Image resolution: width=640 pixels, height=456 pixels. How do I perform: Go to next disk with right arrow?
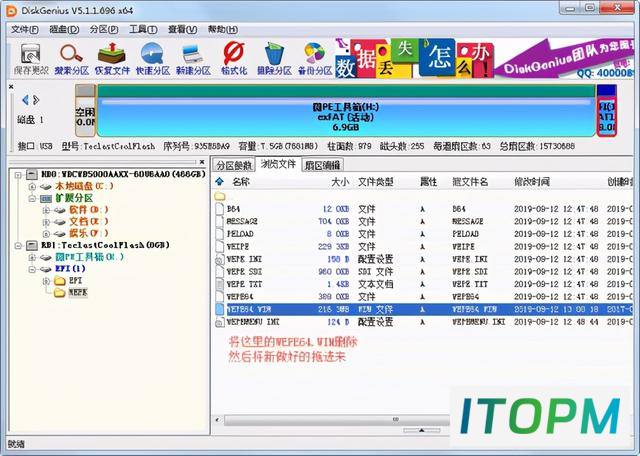36,99
